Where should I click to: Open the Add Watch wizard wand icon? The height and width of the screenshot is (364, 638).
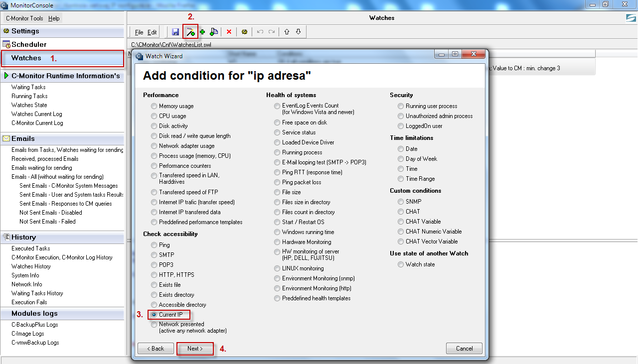(190, 32)
